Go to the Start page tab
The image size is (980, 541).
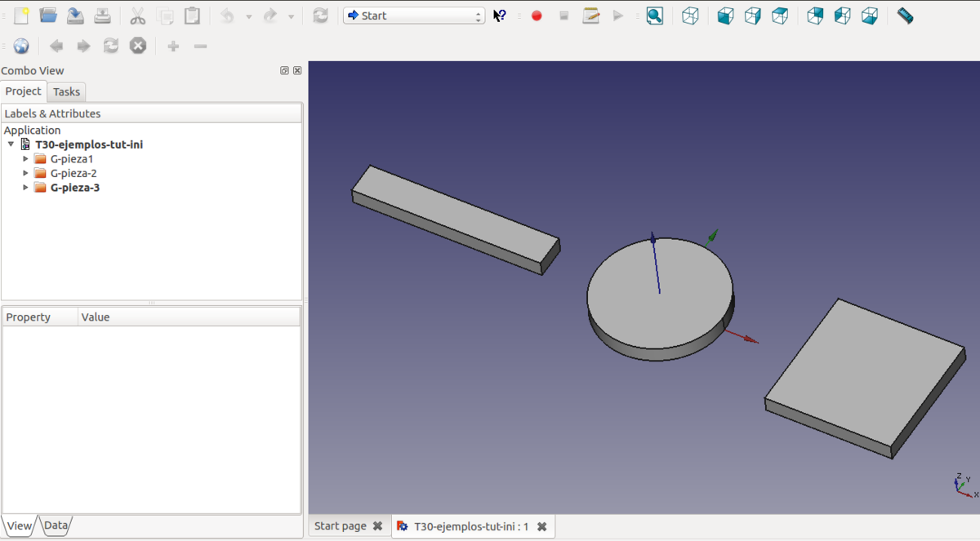coord(341,526)
